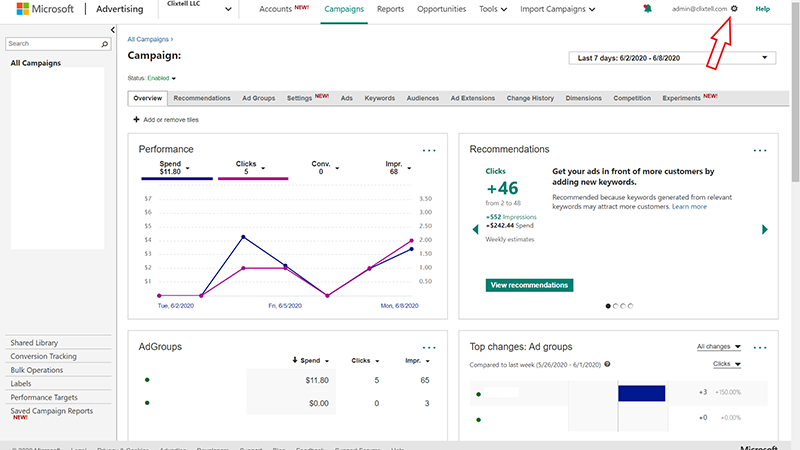Click the help icon beside comparison date

click(x=607, y=365)
